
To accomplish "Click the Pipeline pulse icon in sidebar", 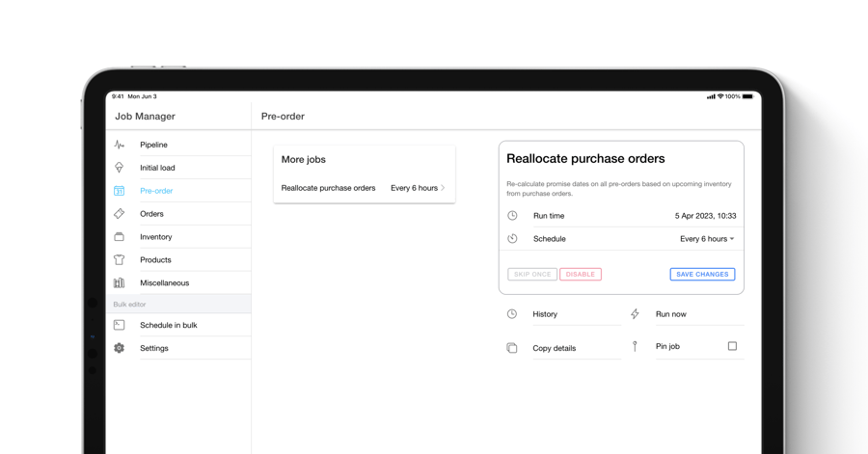I will tap(120, 145).
